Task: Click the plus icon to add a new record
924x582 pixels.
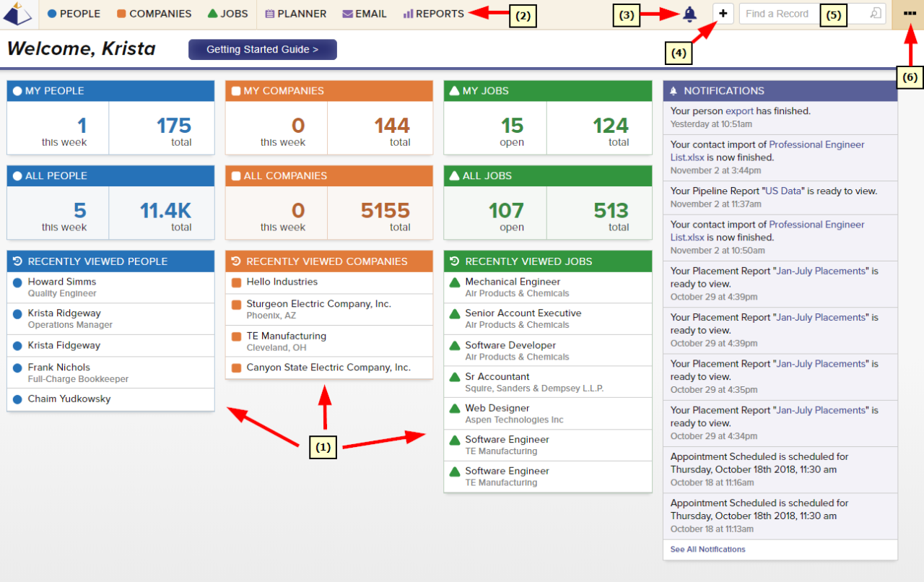Action: pos(723,13)
